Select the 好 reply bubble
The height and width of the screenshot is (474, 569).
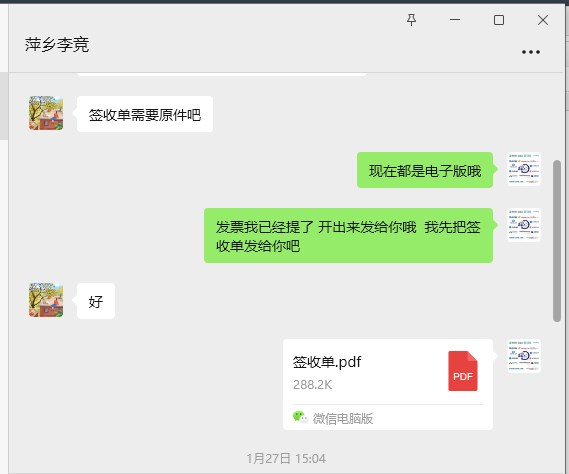pyautogui.click(x=96, y=301)
